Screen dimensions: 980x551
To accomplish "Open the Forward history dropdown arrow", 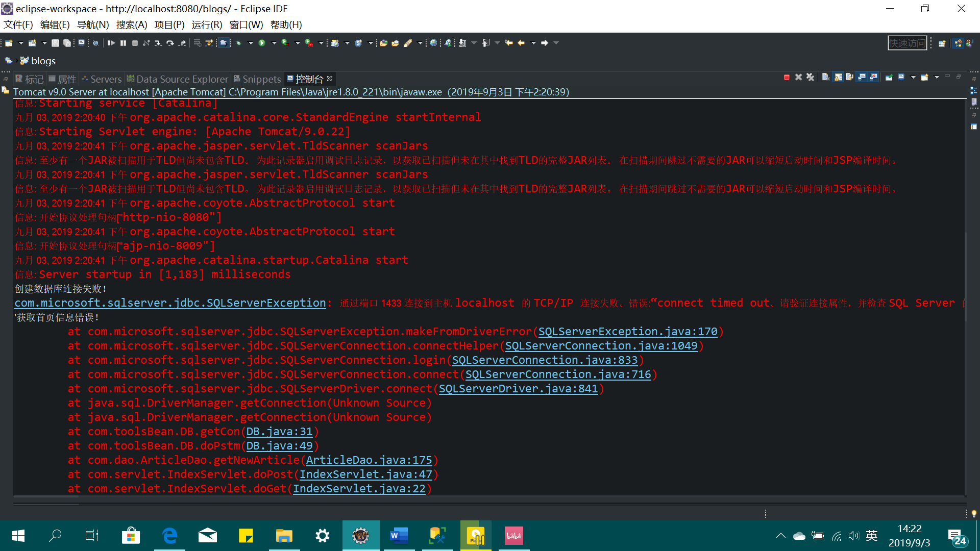I will 556,43.
